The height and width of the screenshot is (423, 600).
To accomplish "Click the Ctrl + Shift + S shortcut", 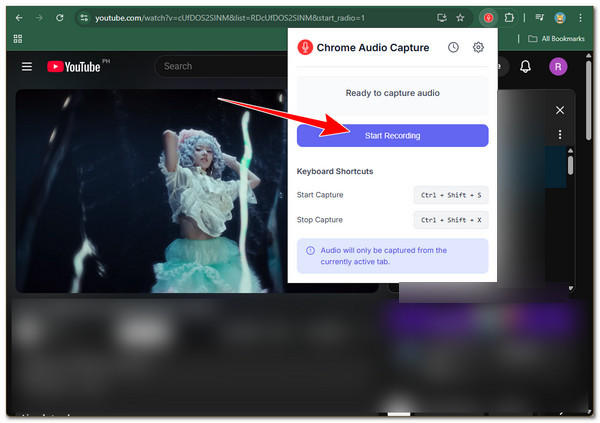I will coord(451,195).
